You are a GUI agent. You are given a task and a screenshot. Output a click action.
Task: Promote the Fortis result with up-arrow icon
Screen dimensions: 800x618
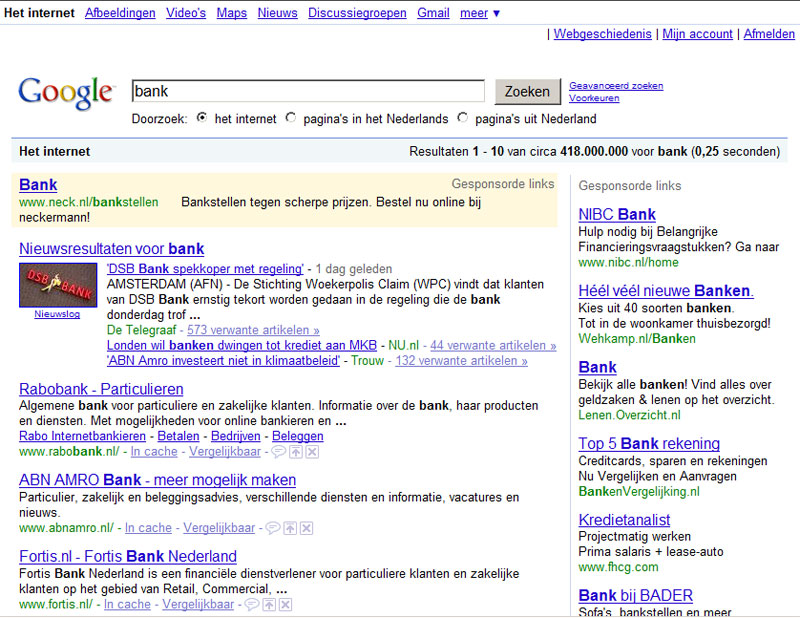(269, 604)
